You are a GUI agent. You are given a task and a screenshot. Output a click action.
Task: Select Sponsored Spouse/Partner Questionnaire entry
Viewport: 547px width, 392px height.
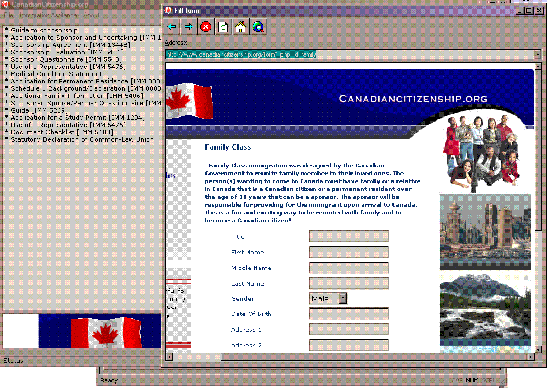coord(83,103)
